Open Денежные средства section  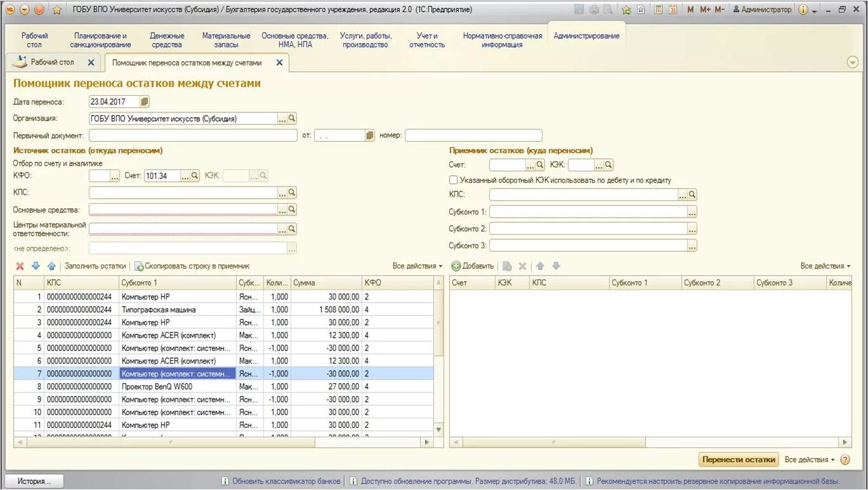coord(167,41)
